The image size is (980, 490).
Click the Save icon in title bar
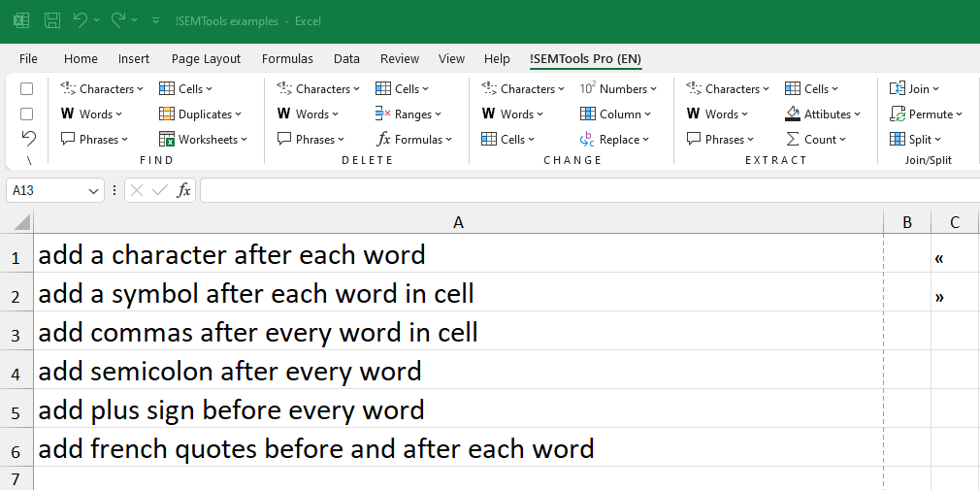coord(52,20)
